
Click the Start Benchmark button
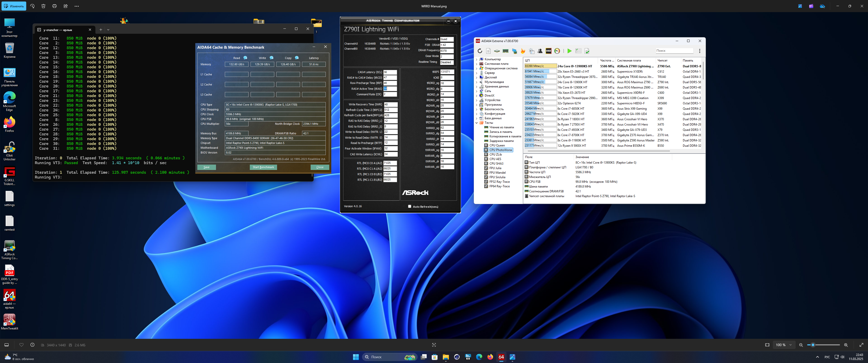click(x=263, y=167)
